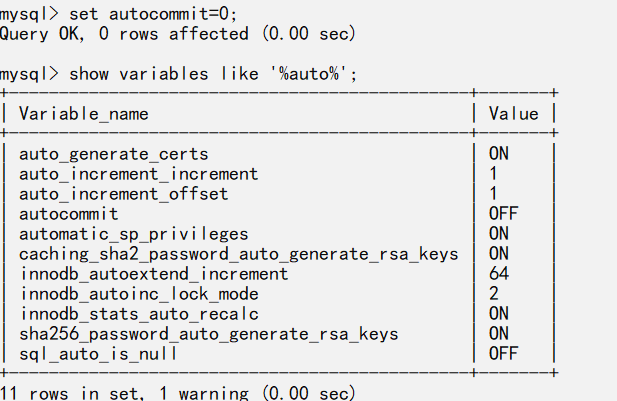This screenshot has width=617, height=401.
Task: Click the OFF value for sql_auto_is_null
Action: [503, 354]
